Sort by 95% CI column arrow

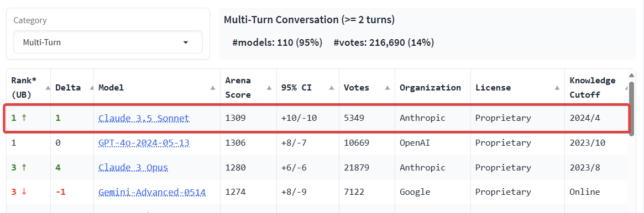tap(332, 88)
